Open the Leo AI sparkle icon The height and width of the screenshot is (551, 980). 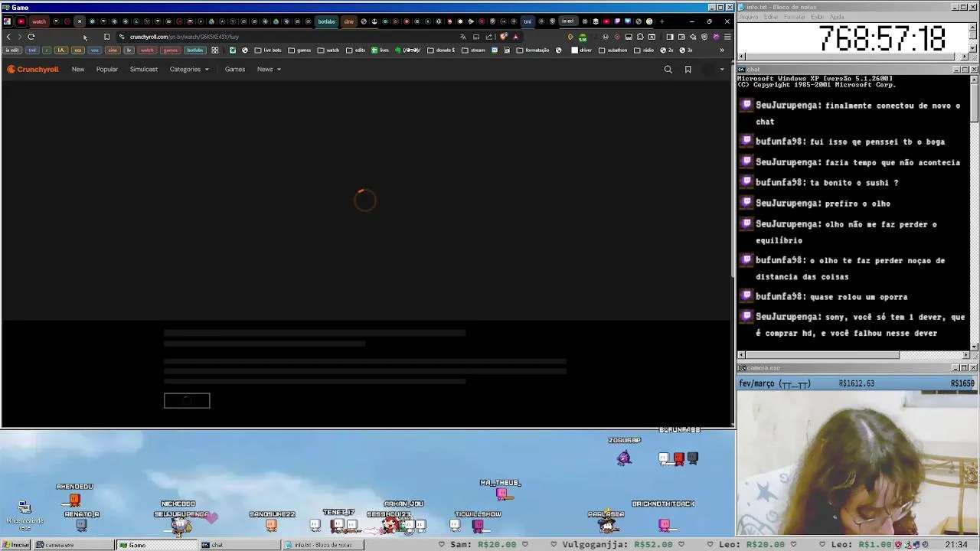(x=693, y=37)
